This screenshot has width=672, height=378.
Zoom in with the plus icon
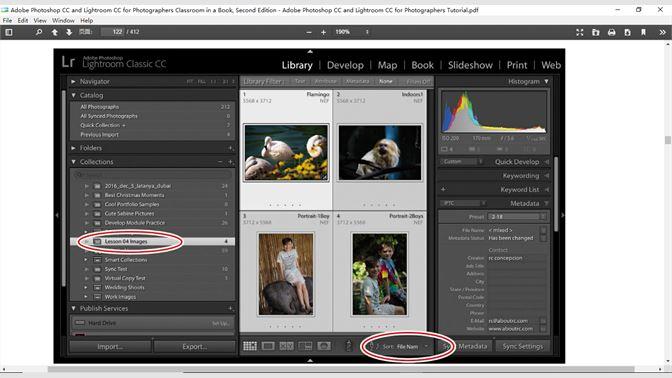click(x=324, y=32)
